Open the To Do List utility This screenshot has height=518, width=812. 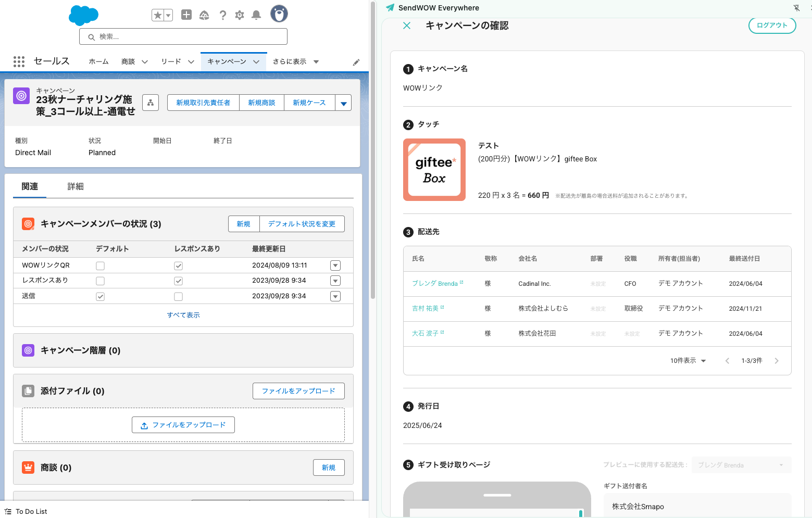26,511
